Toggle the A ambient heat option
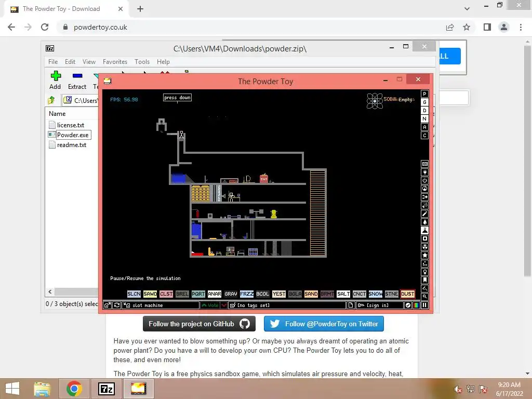 click(x=424, y=127)
